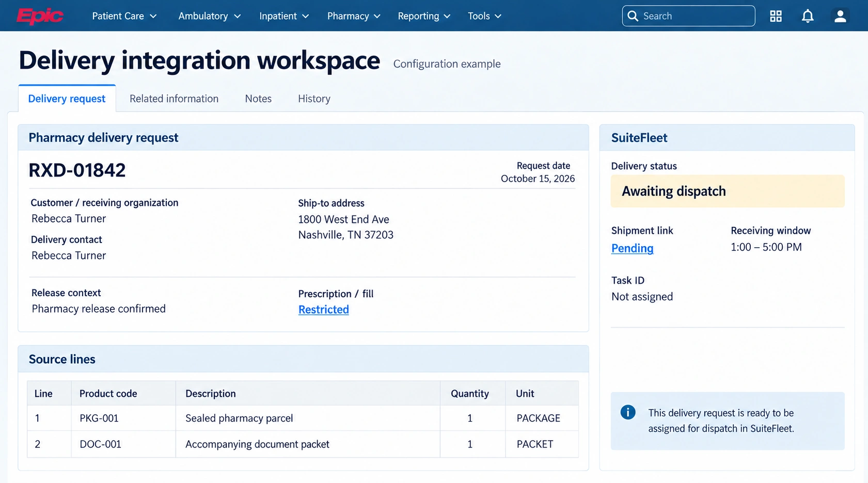Select Nashville, TN 37203 text
The image size is (868, 483).
345,235
